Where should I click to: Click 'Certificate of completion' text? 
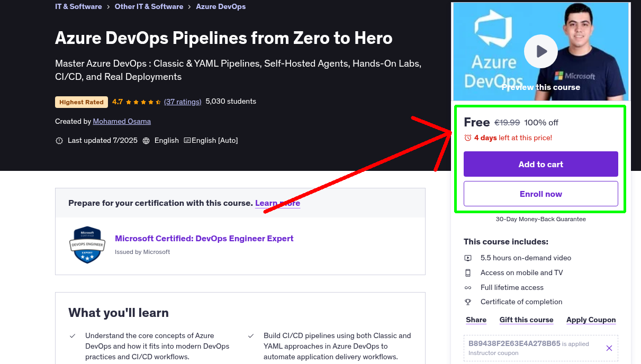[x=521, y=302]
